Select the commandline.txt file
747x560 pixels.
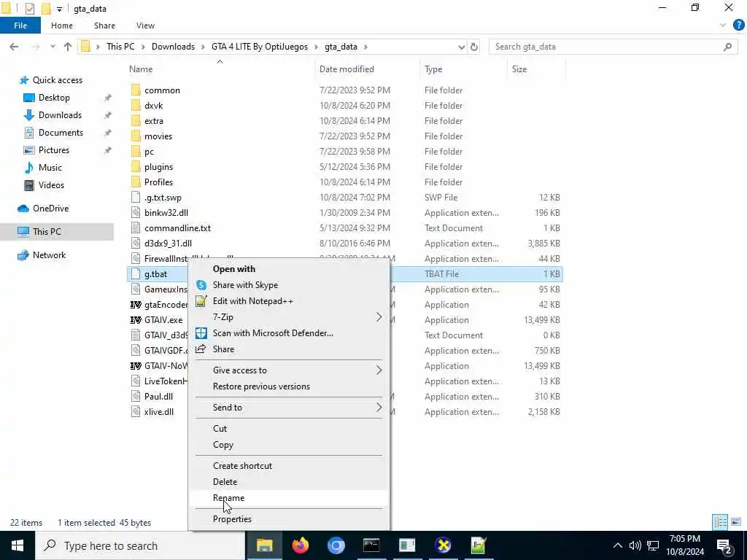177,228
